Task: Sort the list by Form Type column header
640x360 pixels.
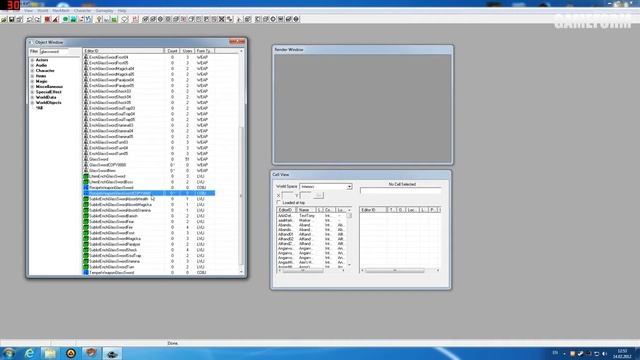Action: [x=204, y=51]
